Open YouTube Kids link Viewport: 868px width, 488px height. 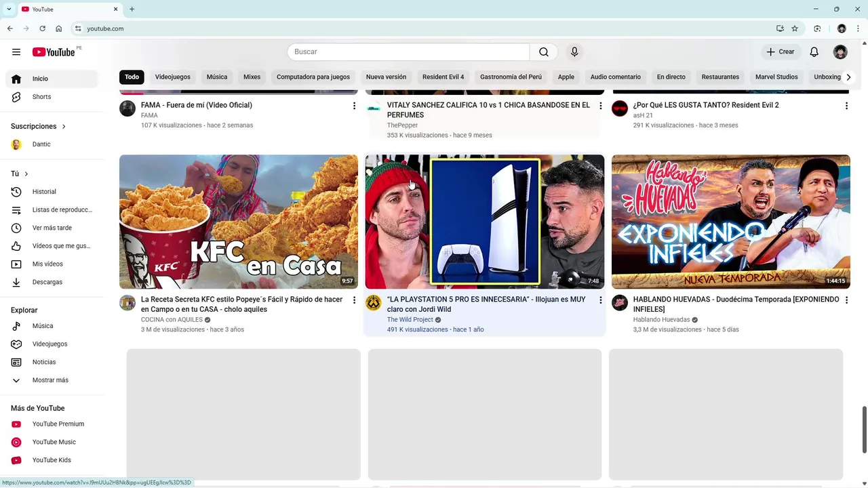pos(52,460)
